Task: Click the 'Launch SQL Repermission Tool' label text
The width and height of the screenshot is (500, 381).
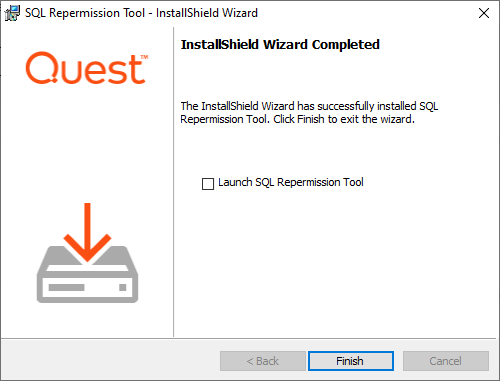Action: 291,182
